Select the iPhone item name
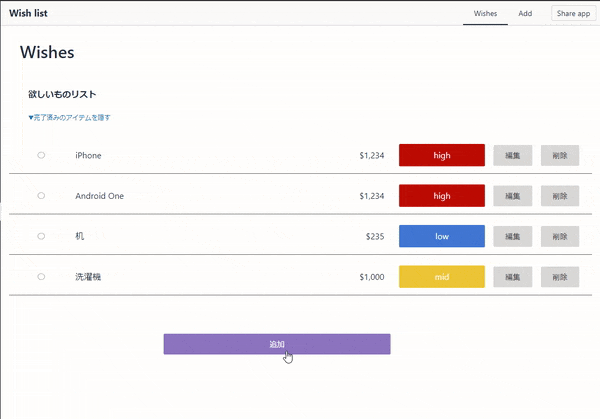Image resolution: width=600 pixels, height=419 pixels. point(88,155)
